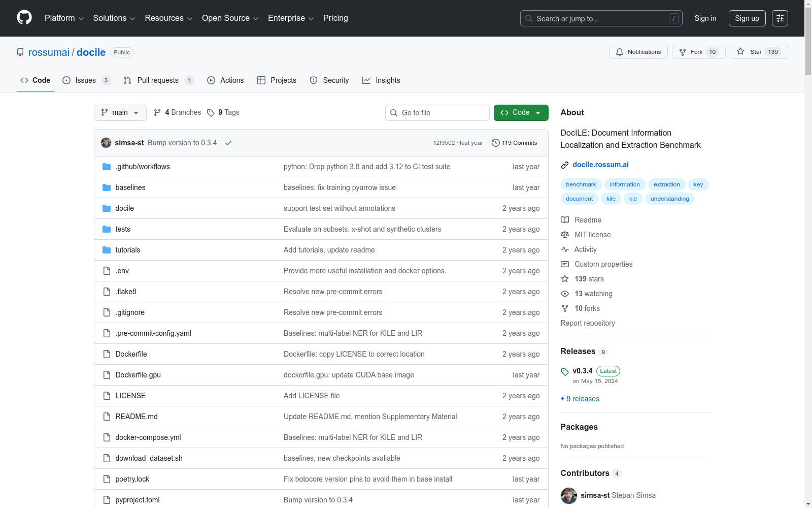The width and height of the screenshot is (812, 508).
Task: Click the Custom properties icon
Action: [x=565, y=264]
